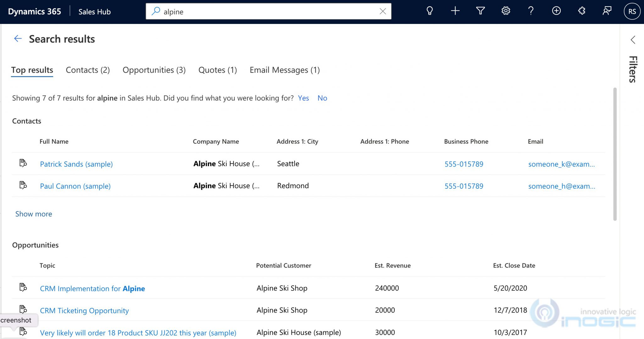Image resolution: width=644 pixels, height=339 pixels.
Task: Expand contacts with Show more
Action: tap(33, 214)
